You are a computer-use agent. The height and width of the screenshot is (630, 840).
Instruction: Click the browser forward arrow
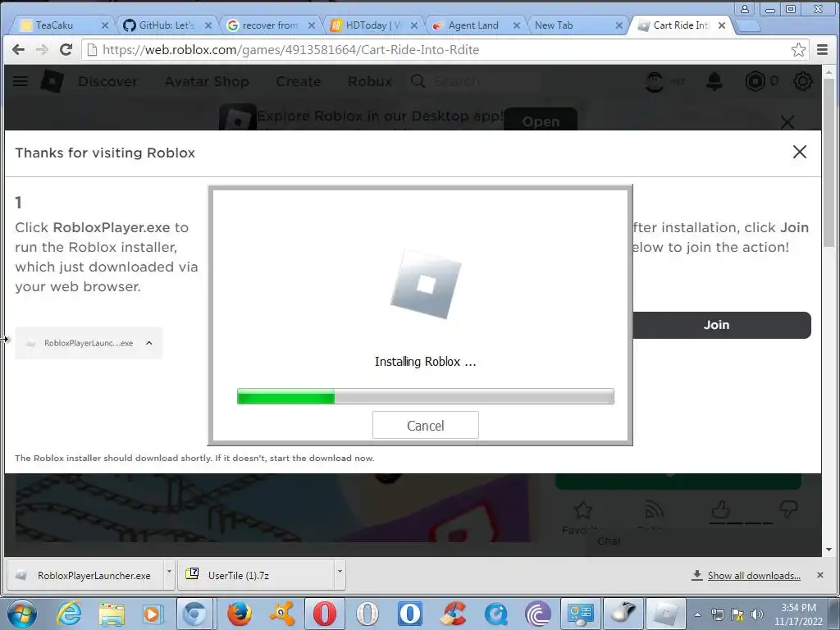pos(42,50)
